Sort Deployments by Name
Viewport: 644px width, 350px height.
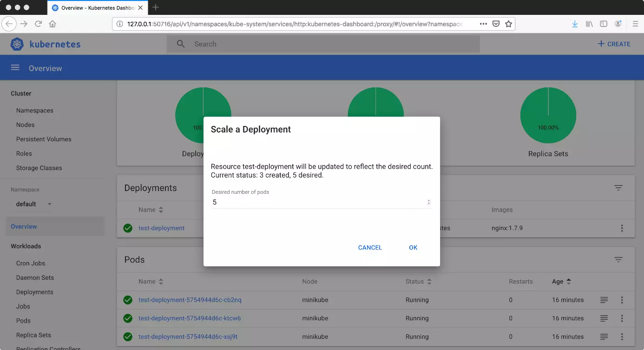(151, 210)
